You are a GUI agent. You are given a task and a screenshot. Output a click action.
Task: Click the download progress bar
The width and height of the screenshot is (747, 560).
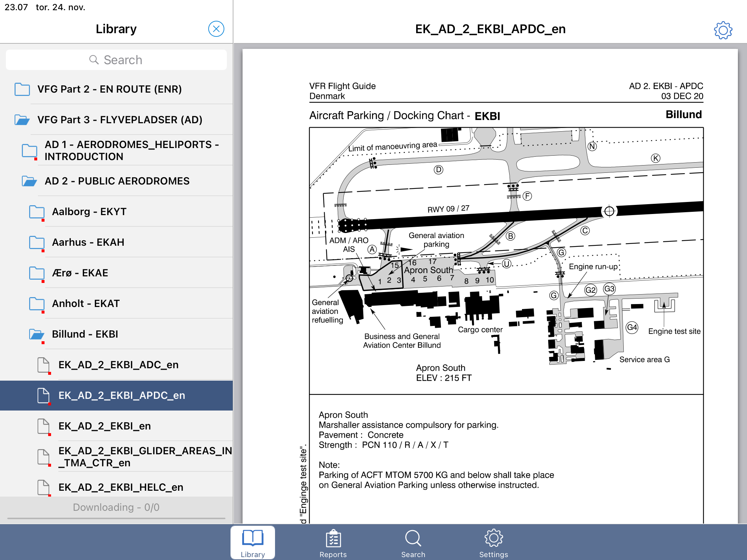point(116,518)
